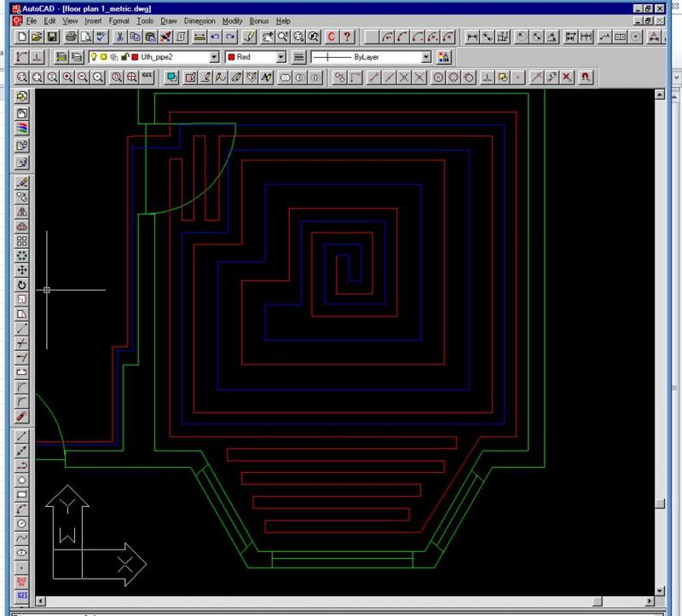Select the Cut scissors icon
Image resolution: width=682 pixels, height=616 pixels.
click(x=120, y=37)
